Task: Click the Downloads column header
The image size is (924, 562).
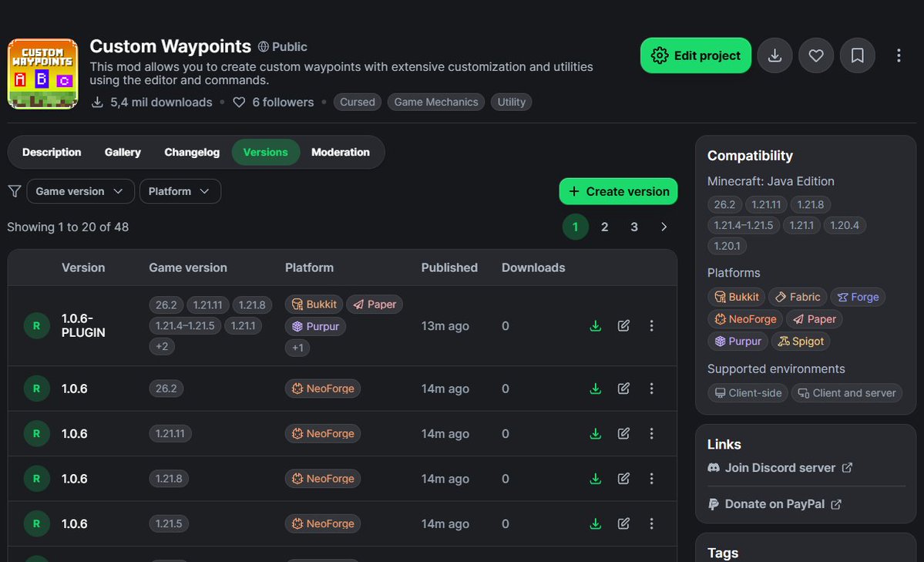Action: [533, 268]
